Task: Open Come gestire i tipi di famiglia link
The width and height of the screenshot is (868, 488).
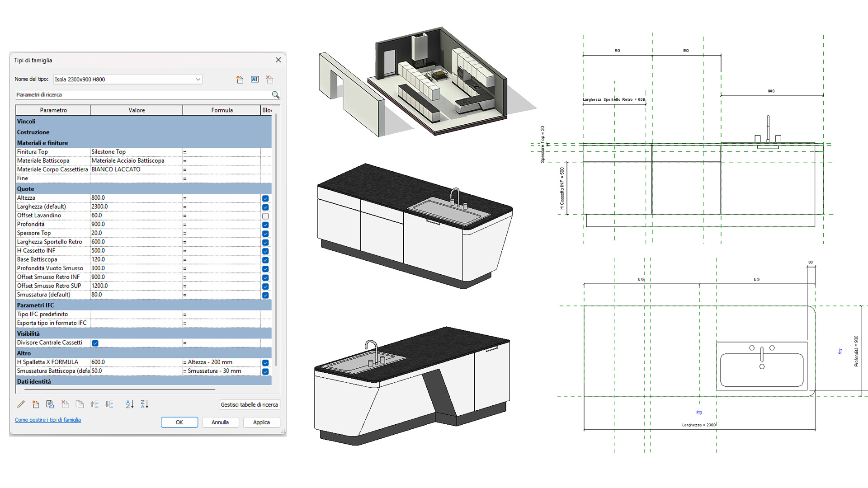Action: 48,420
